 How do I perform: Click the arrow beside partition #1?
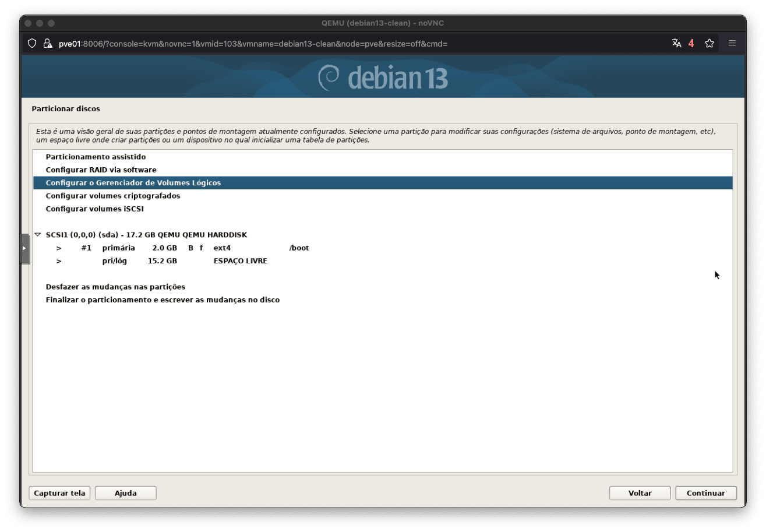point(59,248)
